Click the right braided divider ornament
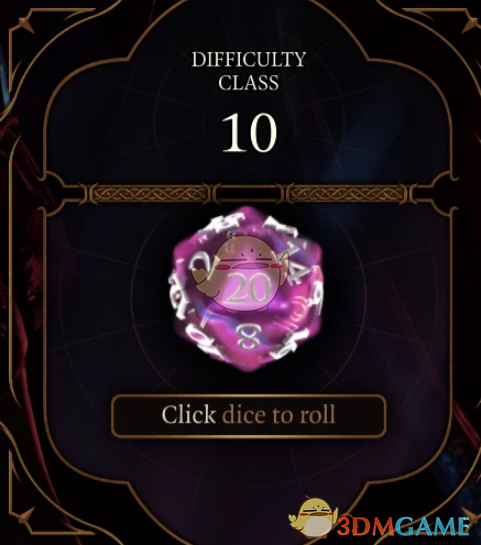This screenshot has width=481, height=545. tap(347, 193)
